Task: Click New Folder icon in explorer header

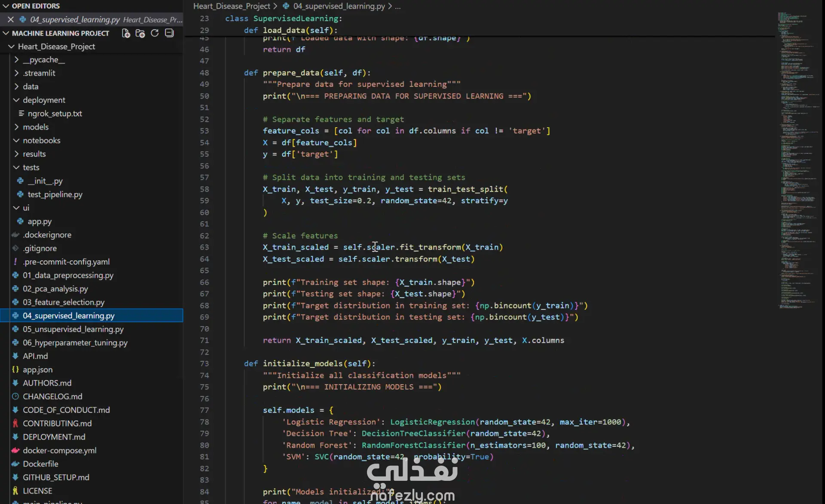Action: pyautogui.click(x=140, y=33)
